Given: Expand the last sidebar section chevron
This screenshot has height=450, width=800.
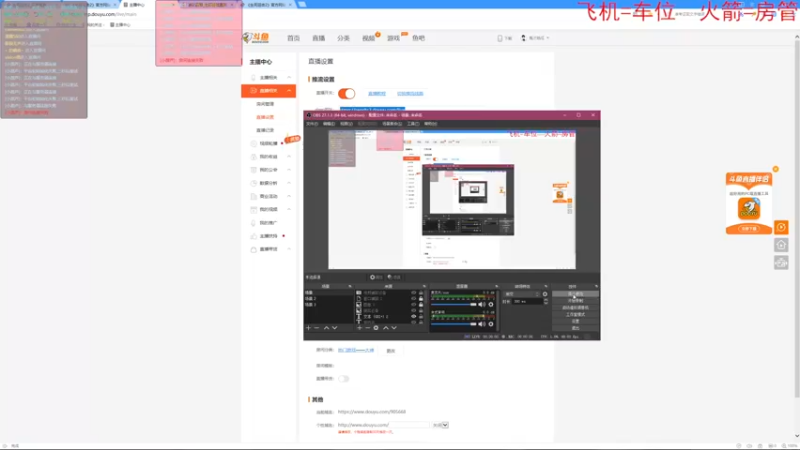Looking at the screenshot, I should 289,249.
